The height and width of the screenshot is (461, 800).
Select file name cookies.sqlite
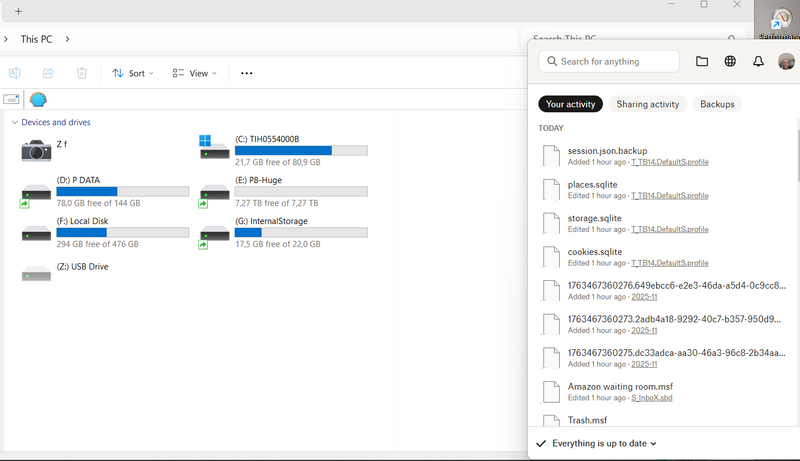tap(595, 252)
